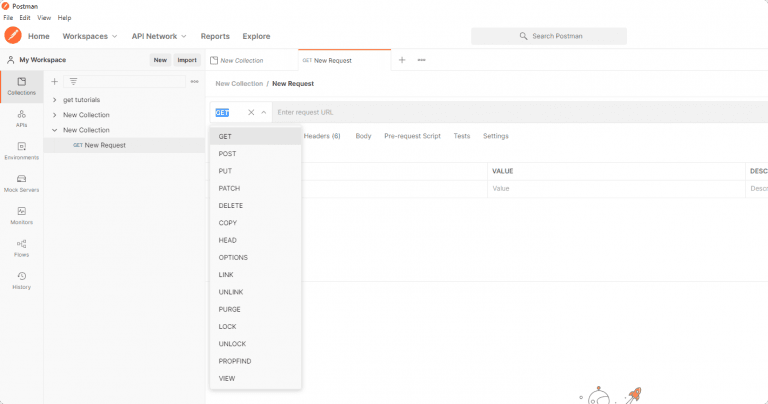The height and width of the screenshot is (404, 768).
Task: Select PURGE from method list
Action: point(255,309)
